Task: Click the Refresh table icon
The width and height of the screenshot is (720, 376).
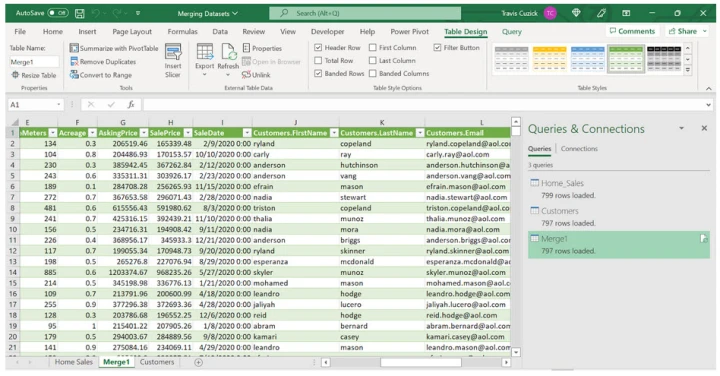Action: click(x=228, y=52)
